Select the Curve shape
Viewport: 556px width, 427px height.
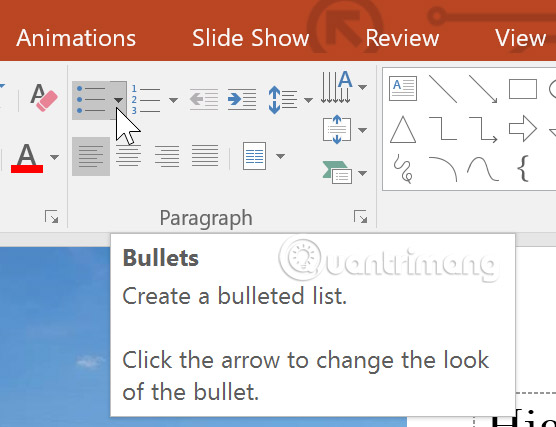pyautogui.click(x=483, y=169)
